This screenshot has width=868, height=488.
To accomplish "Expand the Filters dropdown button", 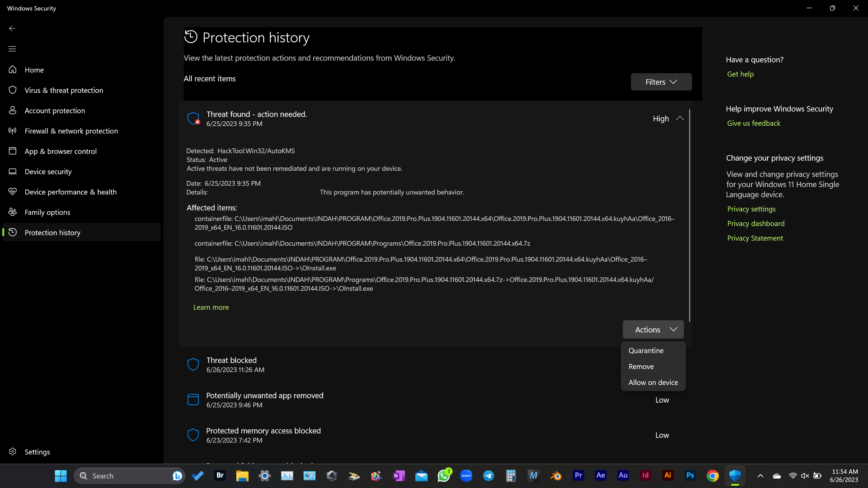I will [x=661, y=82].
